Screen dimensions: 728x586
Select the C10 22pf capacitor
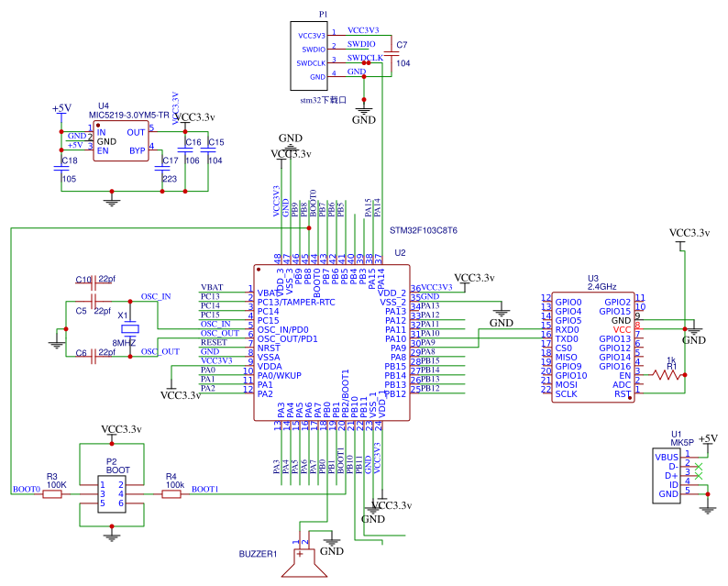tap(94, 282)
